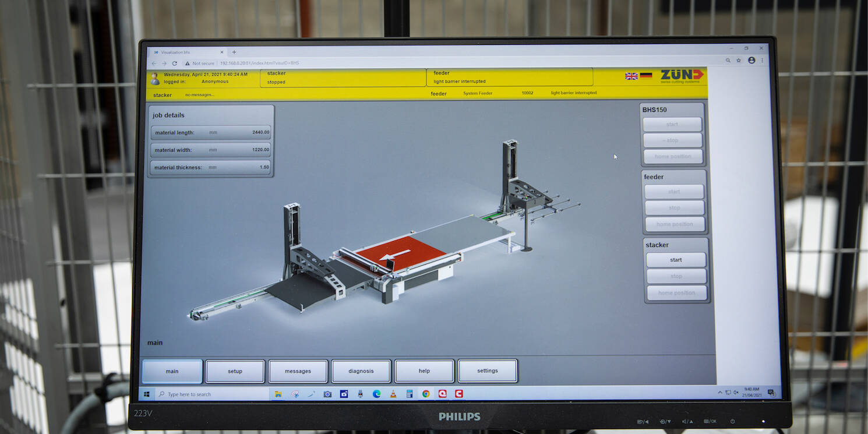Image resolution: width=868 pixels, height=434 pixels.
Task: Open Chrome profile account icon
Action: [751, 60]
